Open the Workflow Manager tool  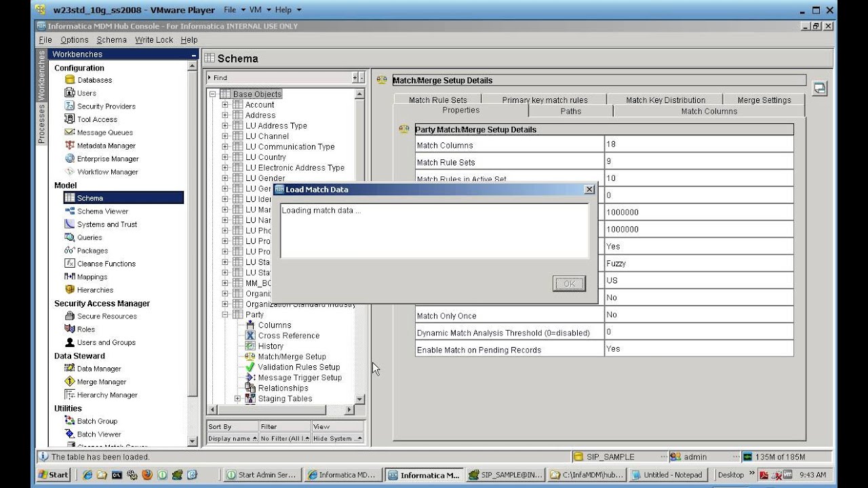point(102,172)
